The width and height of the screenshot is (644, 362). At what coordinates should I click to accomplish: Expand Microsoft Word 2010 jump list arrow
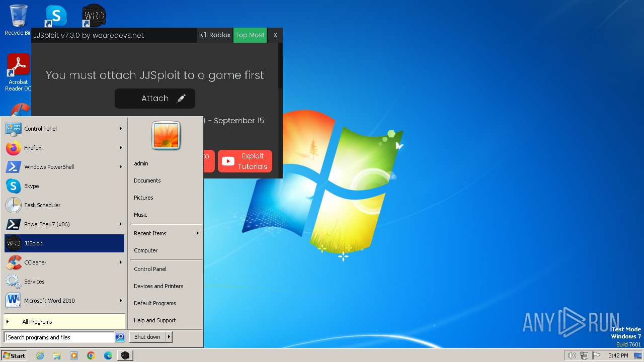[121, 301]
